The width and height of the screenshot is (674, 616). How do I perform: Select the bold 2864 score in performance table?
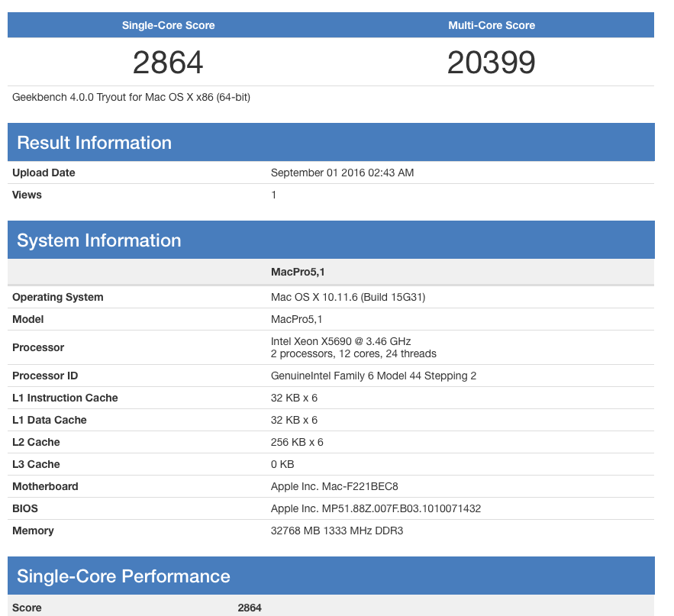click(x=250, y=608)
